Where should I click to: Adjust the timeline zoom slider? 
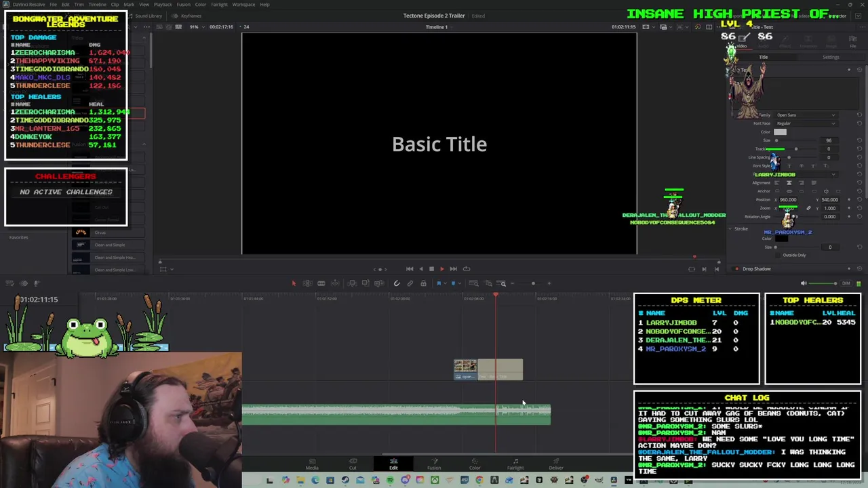tap(533, 283)
